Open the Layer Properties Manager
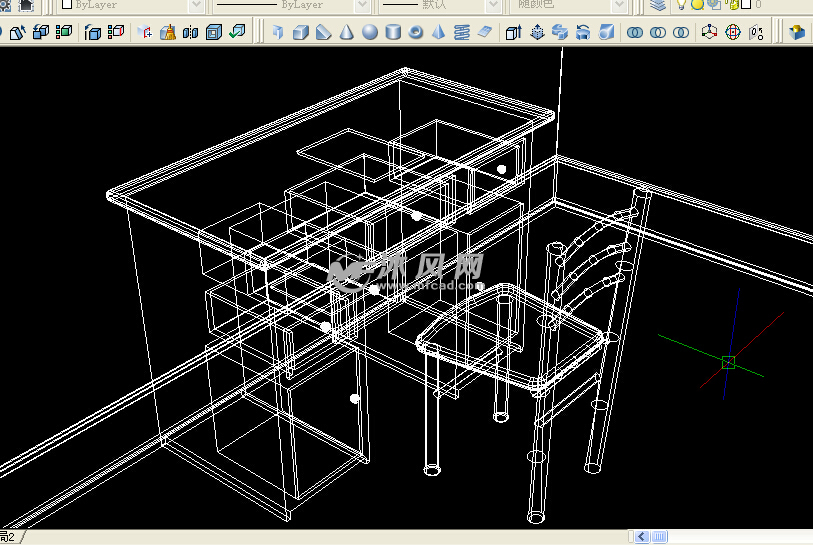The image size is (813, 546). (x=657, y=5)
